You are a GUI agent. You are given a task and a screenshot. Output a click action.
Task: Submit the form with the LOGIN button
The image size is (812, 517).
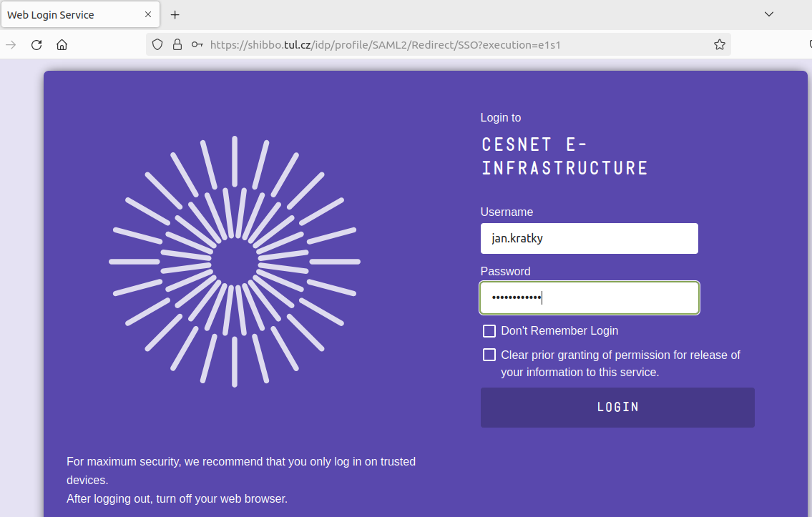tap(617, 408)
